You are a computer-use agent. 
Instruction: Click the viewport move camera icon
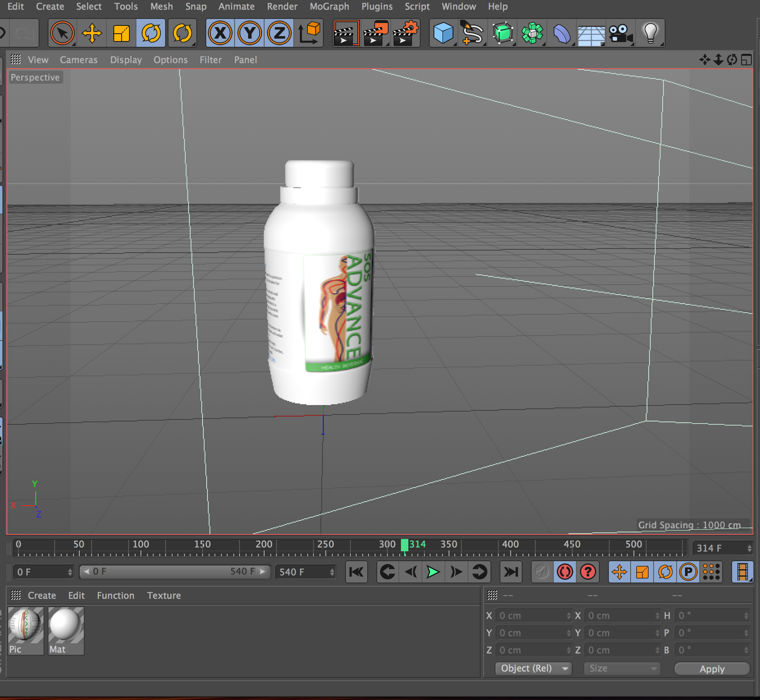pyautogui.click(x=705, y=60)
